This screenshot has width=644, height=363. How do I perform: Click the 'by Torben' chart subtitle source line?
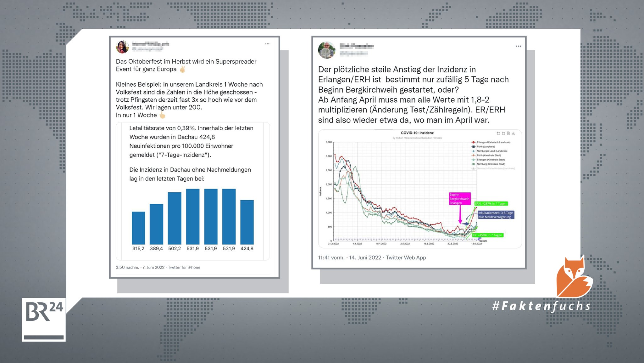pos(417,138)
